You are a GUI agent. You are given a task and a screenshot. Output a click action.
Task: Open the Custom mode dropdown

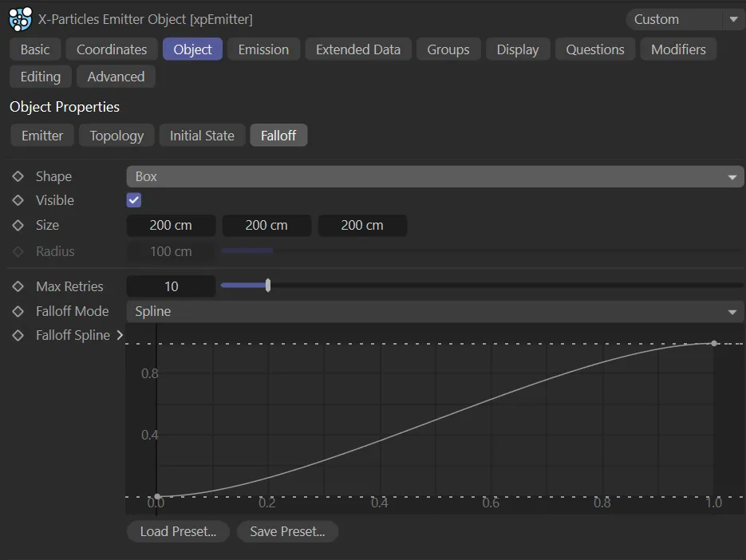pyautogui.click(x=685, y=19)
